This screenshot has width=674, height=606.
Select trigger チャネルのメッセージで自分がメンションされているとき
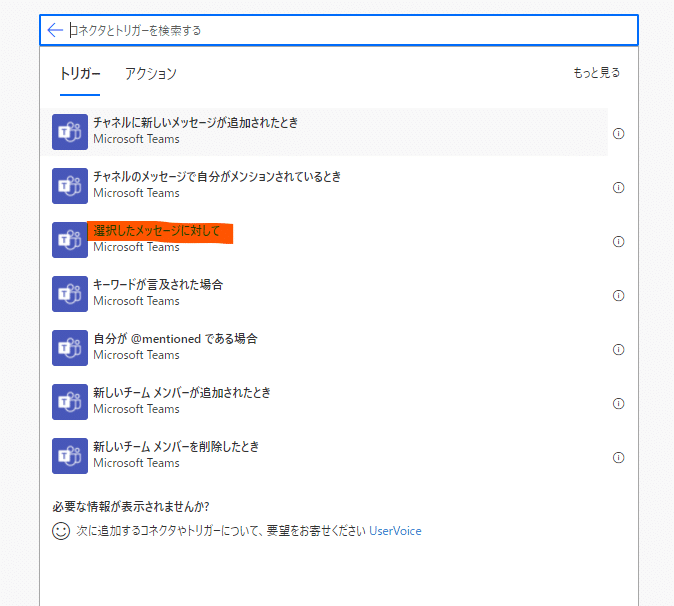325,186
